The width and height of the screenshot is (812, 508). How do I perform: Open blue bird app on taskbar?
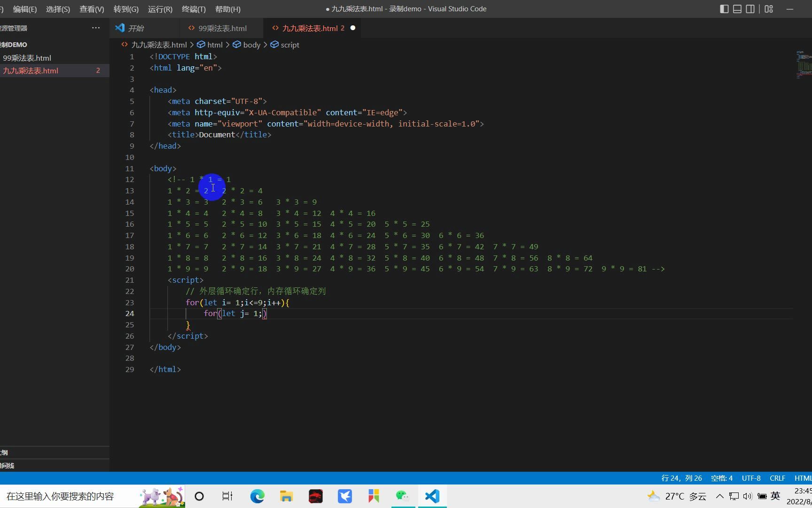(x=345, y=496)
